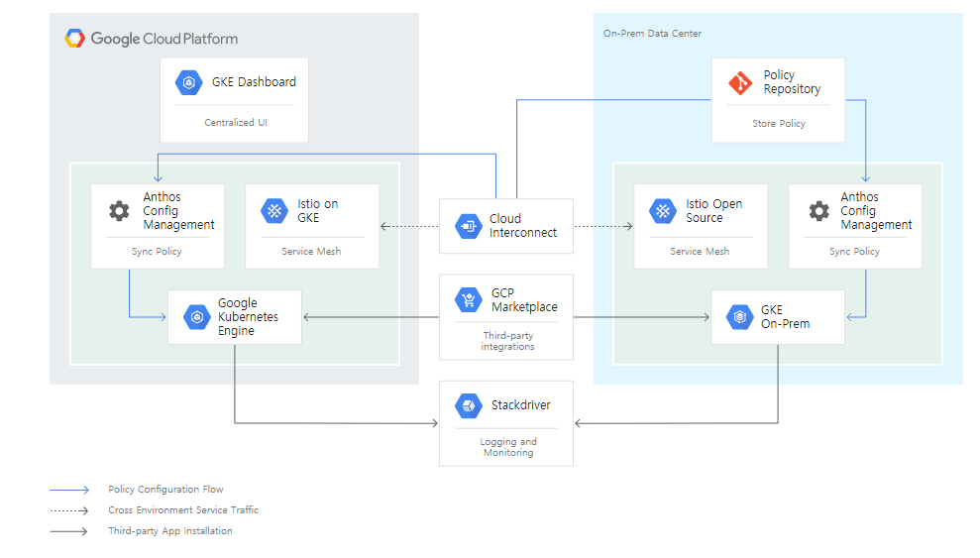
Task: Select 'Anthos Config Management' label in On-Prem section
Action: click(876, 210)
